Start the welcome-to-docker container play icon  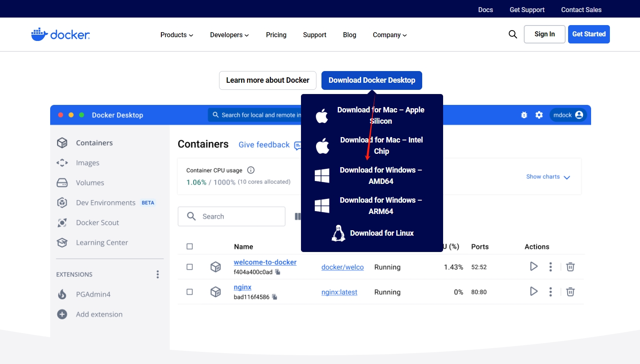[534, 266]
